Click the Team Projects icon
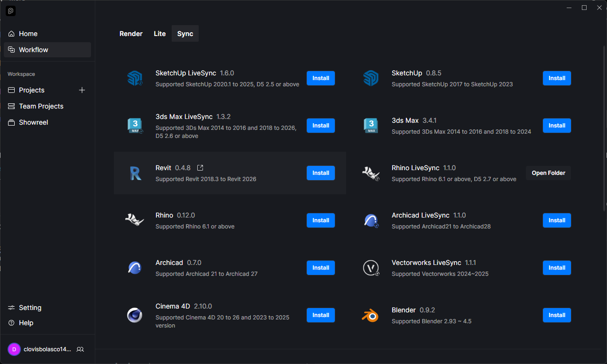This screenshot has width=607, height=364. [x=11, y=106]
